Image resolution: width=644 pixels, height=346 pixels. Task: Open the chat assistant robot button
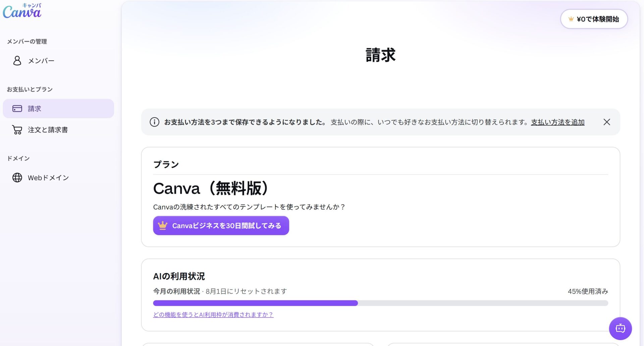621,329
